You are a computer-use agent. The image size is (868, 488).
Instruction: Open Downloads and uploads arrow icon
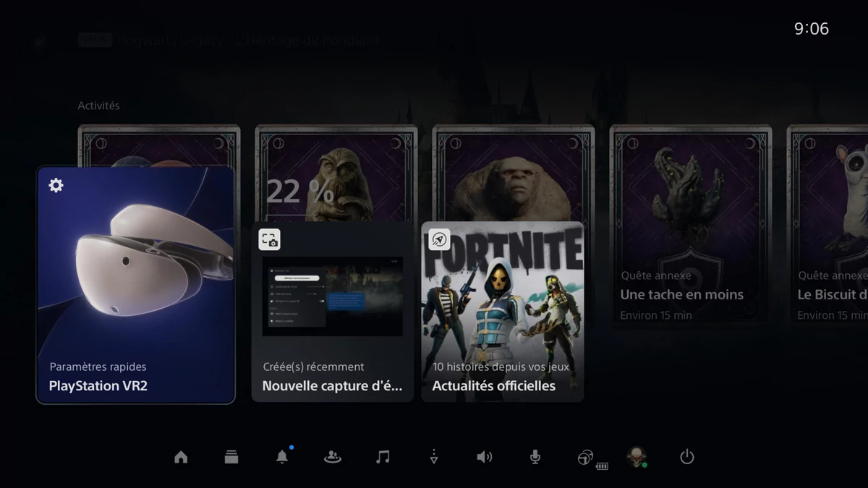[x=434, y=457]
